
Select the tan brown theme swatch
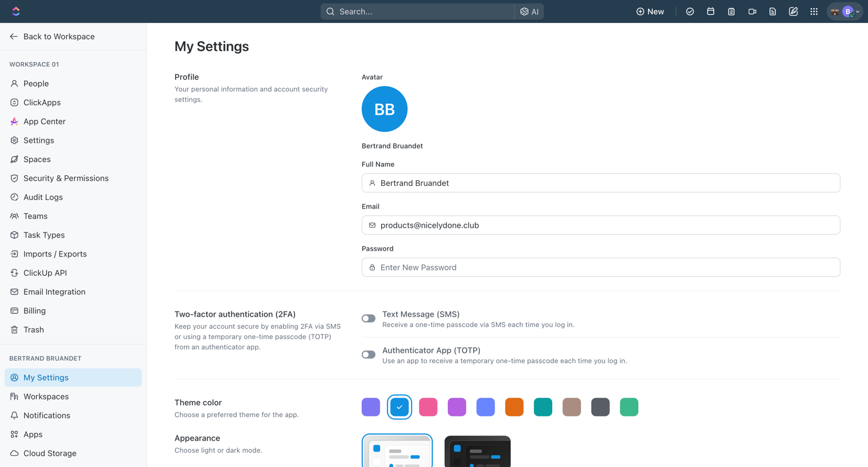tap(572, 407)
